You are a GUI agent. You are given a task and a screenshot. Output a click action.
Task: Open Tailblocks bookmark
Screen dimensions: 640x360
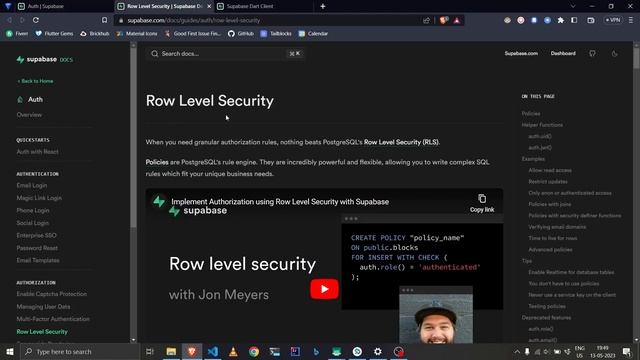tap(276, 33)
